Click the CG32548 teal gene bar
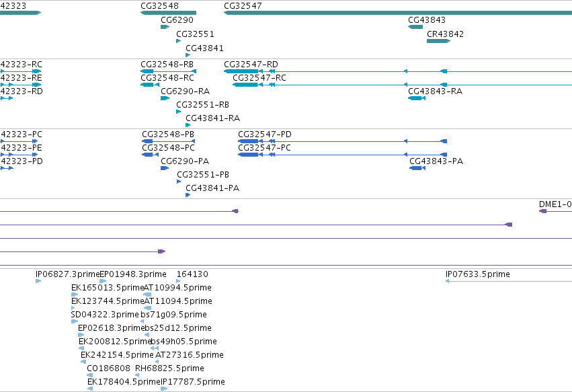The width and height of the screenshot is (572, 392). coord(168,13)
